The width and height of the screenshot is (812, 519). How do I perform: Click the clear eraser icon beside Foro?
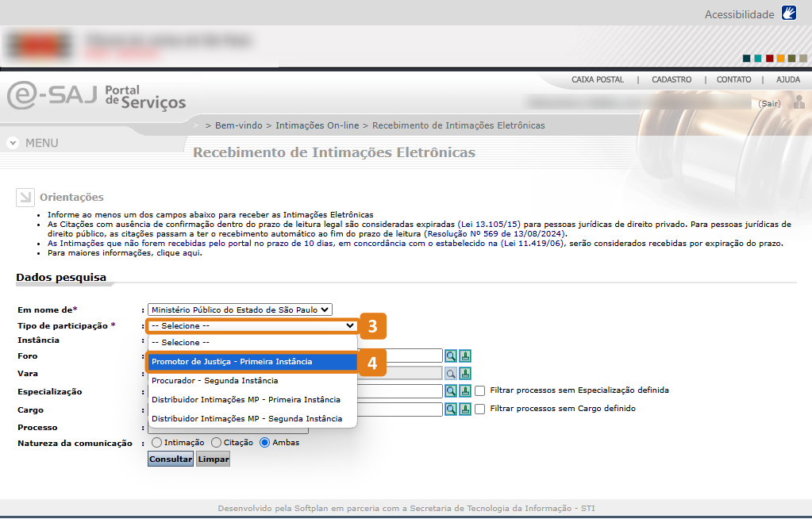tap(465, 356)
